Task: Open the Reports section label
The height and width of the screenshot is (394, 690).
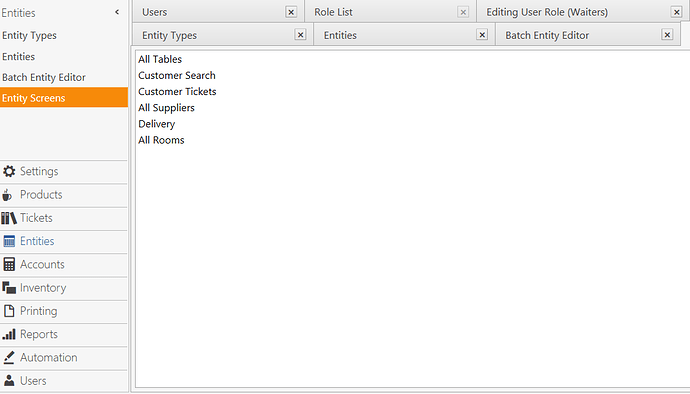Action: (x=39, y=334)
